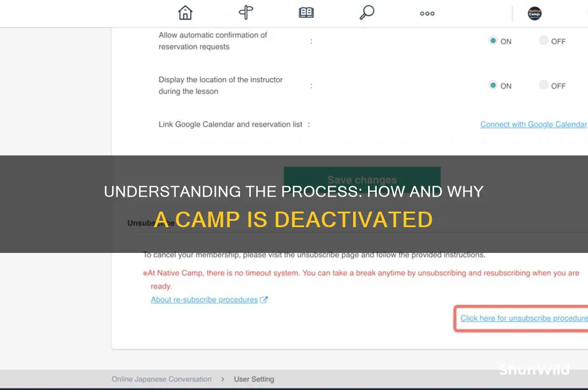Click the Save changes button
This screenshot has width=588, height=390.
362,180
